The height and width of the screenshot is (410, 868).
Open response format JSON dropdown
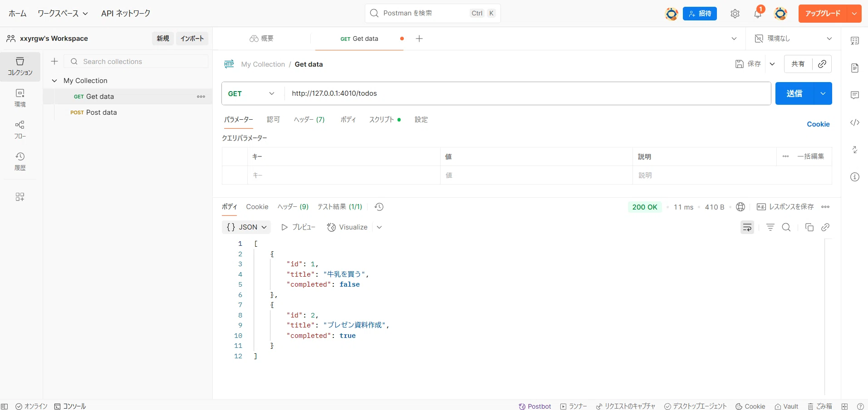[246, 227]
